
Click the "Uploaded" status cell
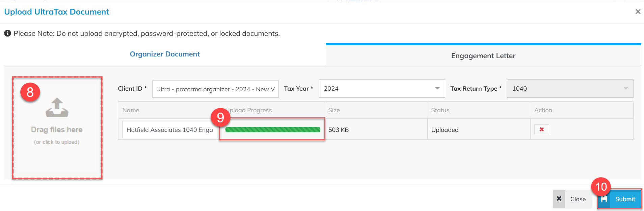pyautogui.click(x=445, y=130)
